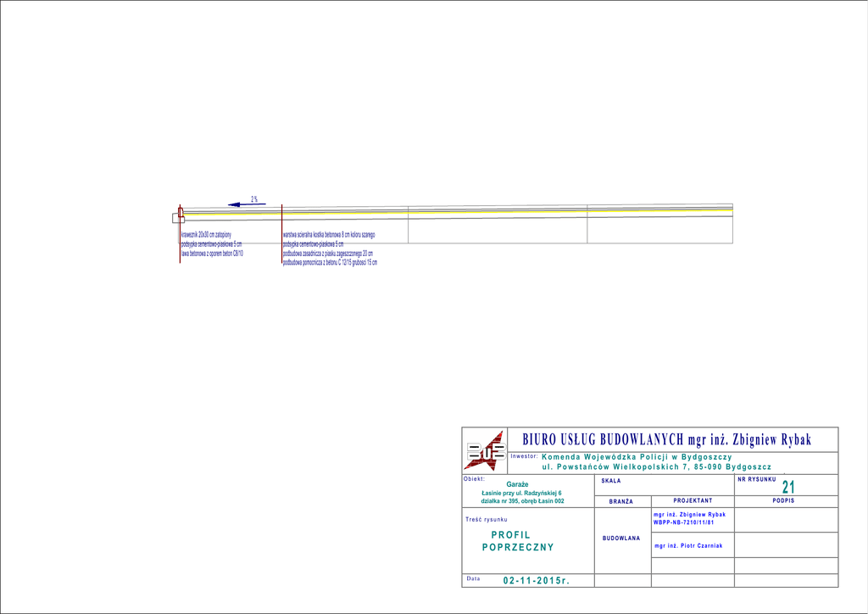
Task: Click the blue slope direction arrow
Action: (247, 204)
